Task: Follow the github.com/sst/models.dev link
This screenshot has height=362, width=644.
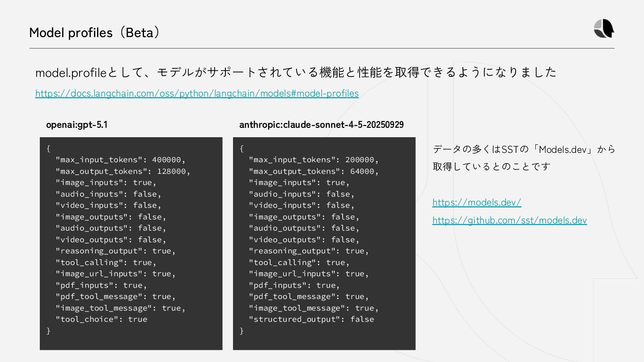Action: [509, 220]
